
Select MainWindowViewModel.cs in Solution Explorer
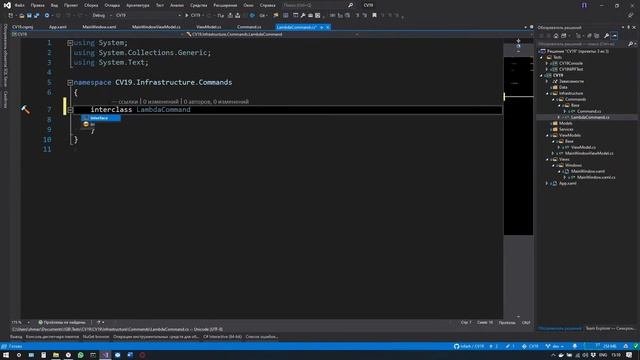(x=589, y=153)
